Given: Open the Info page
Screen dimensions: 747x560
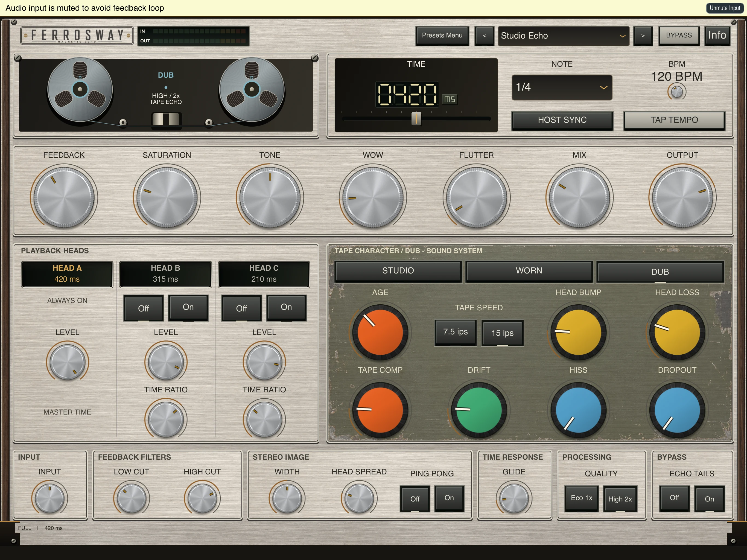Looking at the screenshot, I should (x=717, y=36).
